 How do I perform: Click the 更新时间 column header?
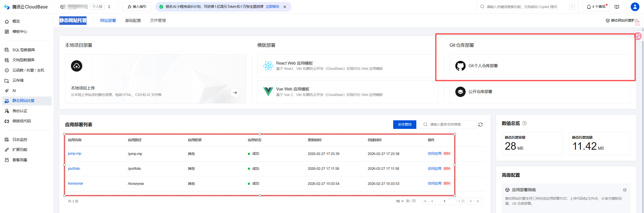click(x=314, y=140)
